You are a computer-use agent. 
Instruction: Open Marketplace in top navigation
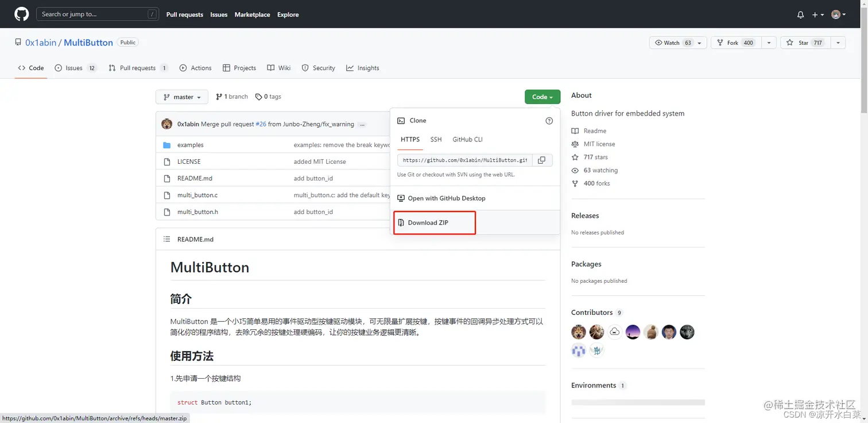[252, 15]
